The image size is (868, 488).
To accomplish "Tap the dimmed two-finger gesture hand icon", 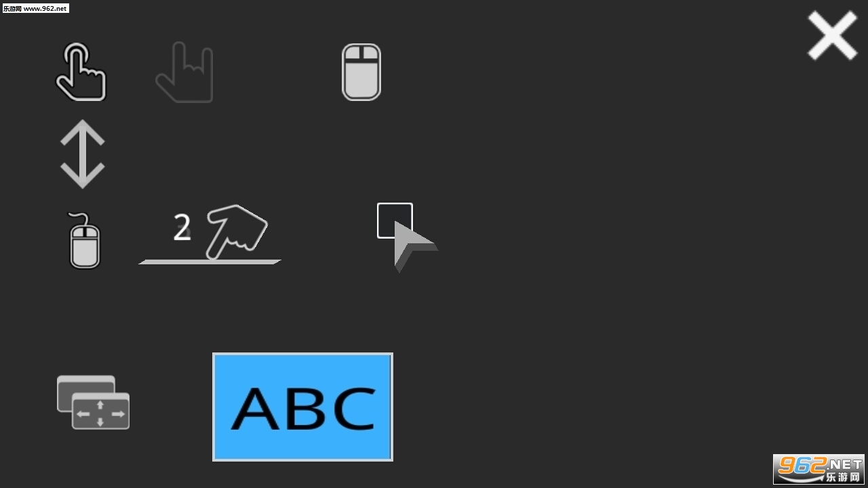I will 184,72.
